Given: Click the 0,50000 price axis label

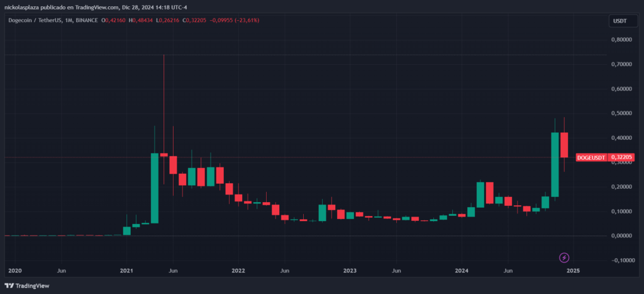Looking at the screenshot, I should pos(621,113).
